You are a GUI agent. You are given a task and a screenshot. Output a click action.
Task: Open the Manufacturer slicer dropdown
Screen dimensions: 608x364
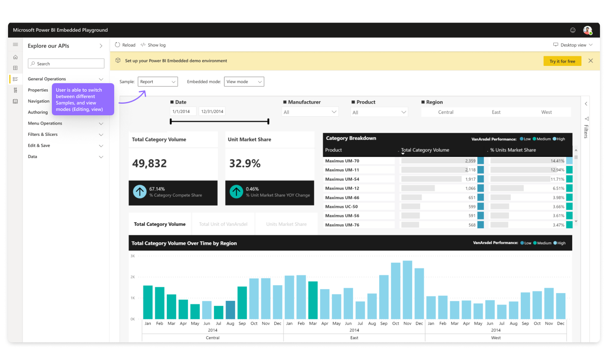tap(310, 112)
